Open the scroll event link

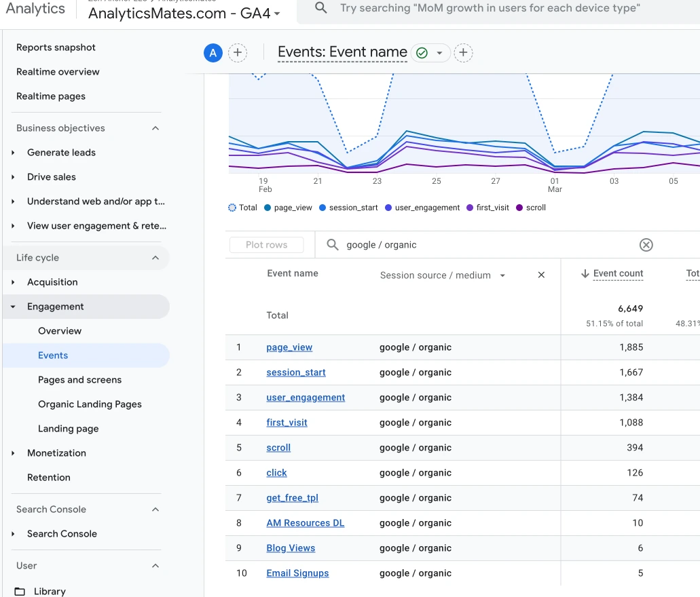[x=278, y=448]
